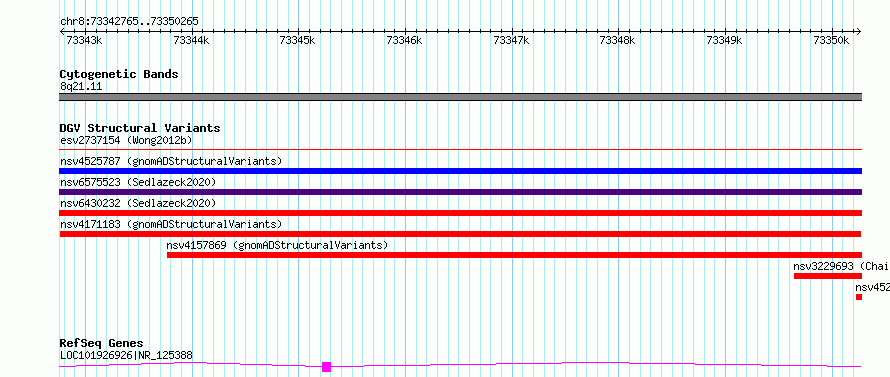Click the ruler's left arrowhead
Screen dimensions: 890x377
pos(62,32)
